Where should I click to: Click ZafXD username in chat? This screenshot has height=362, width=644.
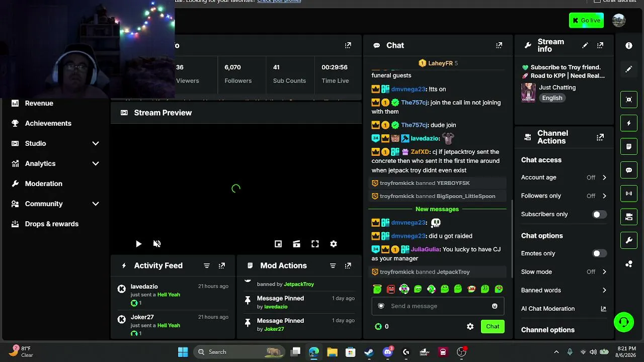[x=421, y=152]
